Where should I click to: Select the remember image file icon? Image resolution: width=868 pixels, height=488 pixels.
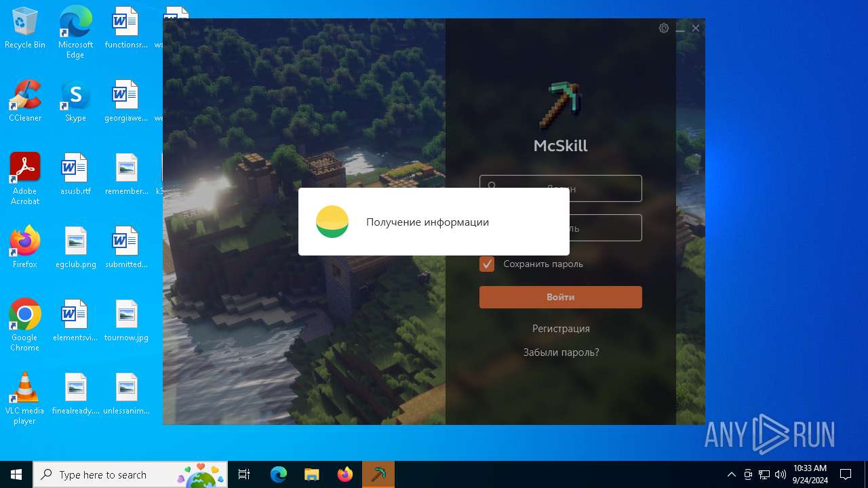126,174
